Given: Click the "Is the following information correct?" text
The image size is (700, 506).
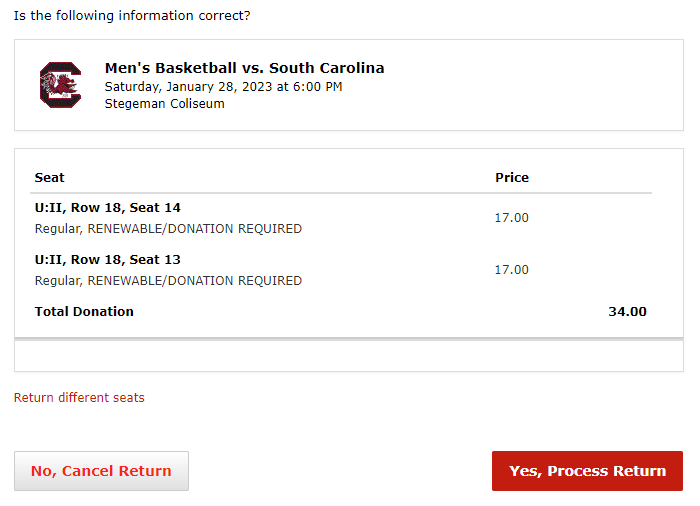Looking at the screenshot, I should (x=132, y=16).
